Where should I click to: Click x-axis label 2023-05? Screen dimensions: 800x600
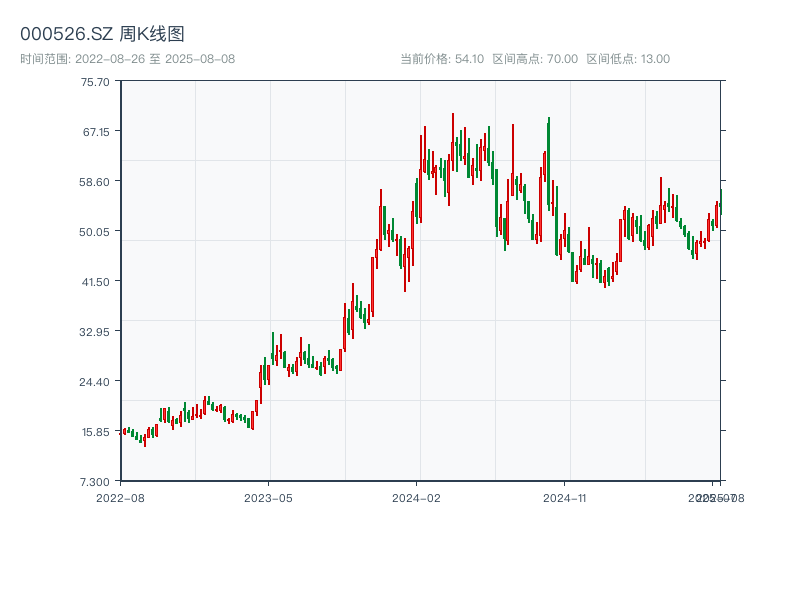(268, 498)
